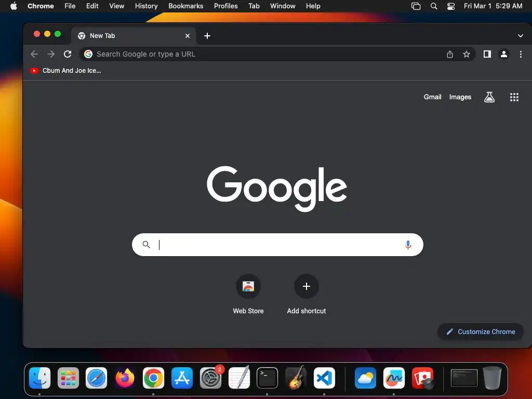The width and height of the screenshot is (532, 399).
Task: Click the Stage Manager windows icon in menu bar
Action: (416, 6)
